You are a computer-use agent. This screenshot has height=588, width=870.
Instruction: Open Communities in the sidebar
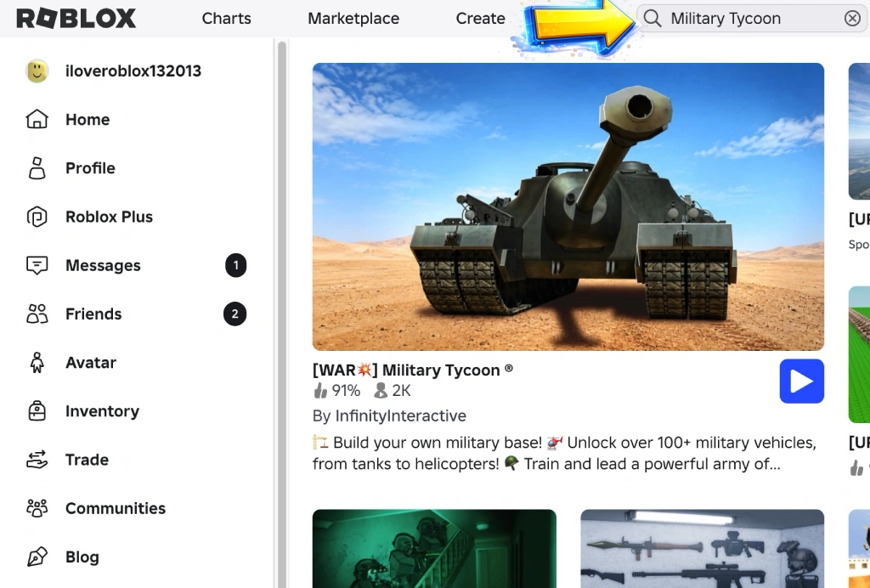click(x=116, y=508)
